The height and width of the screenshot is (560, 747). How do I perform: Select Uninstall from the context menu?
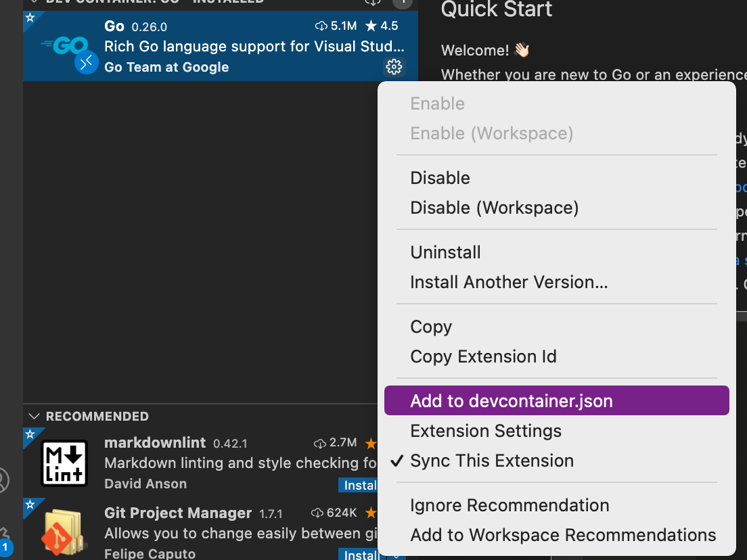445,252
